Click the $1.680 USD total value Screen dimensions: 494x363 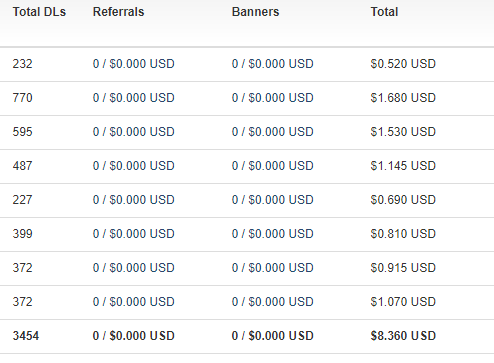(403, 98)
